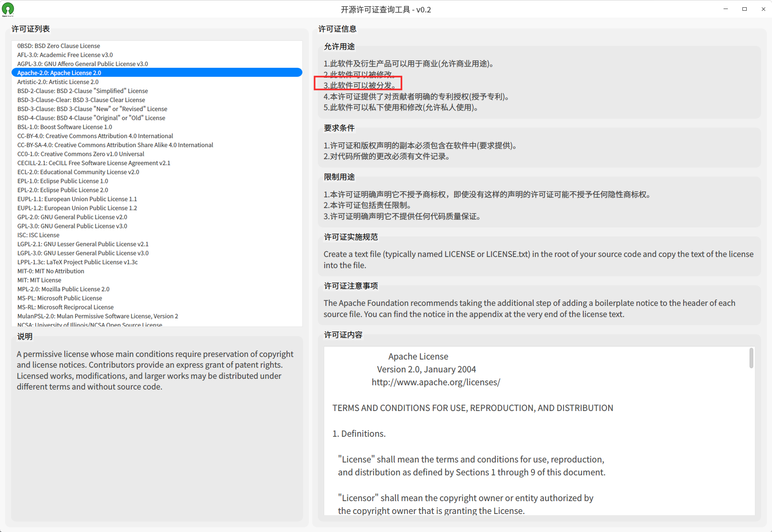Choose BSD-4-Clause "Original" or "Old" License
Screen dimensions: 772x532
[157, 118]
